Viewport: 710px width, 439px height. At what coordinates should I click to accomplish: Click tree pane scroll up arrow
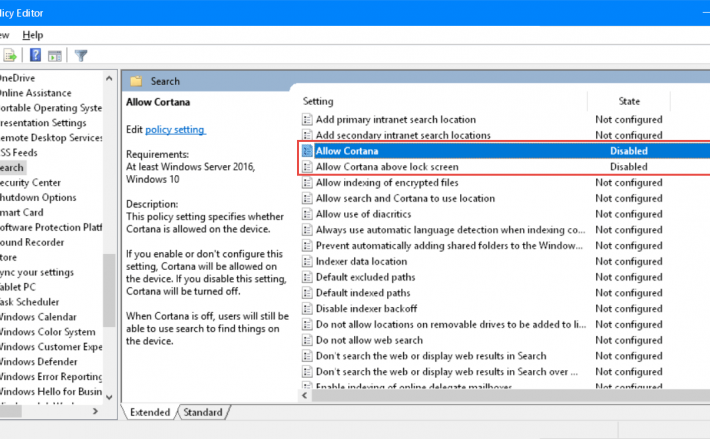tap(109, 78)
